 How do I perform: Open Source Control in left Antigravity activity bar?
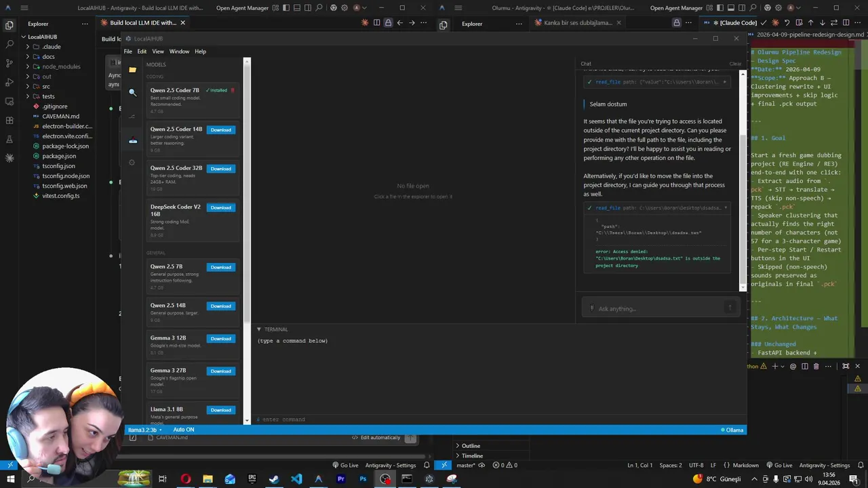9,63
